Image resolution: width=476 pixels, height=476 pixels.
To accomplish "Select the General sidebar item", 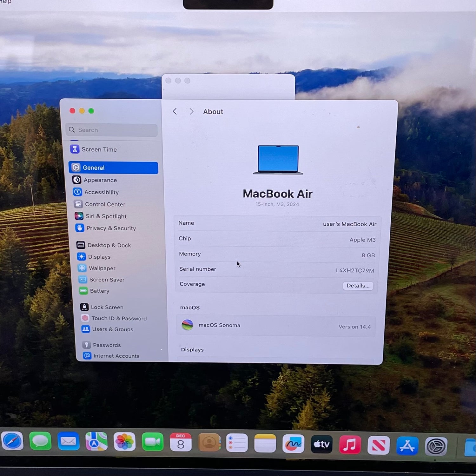I will pos(113,168).
